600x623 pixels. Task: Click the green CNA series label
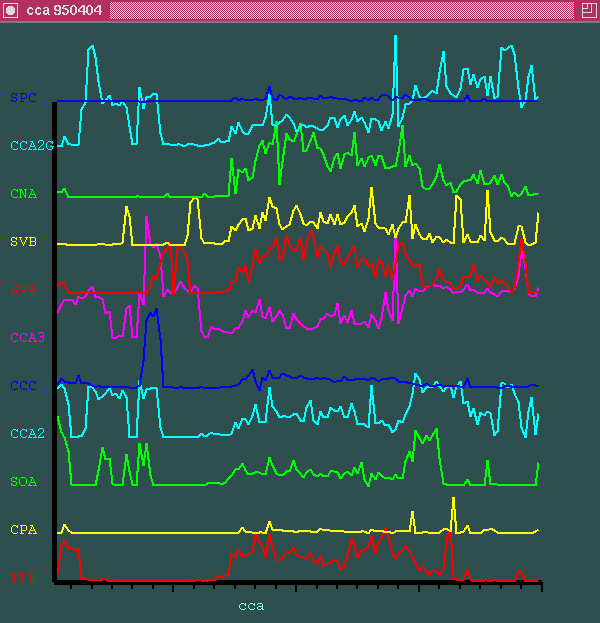(x=23, y=194)
